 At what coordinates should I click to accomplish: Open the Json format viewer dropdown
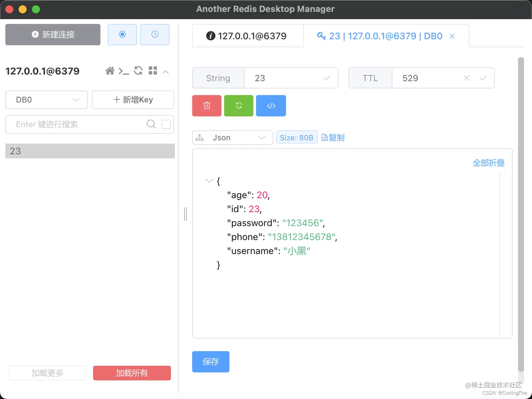pyautogui.click(x=233, y=138)
